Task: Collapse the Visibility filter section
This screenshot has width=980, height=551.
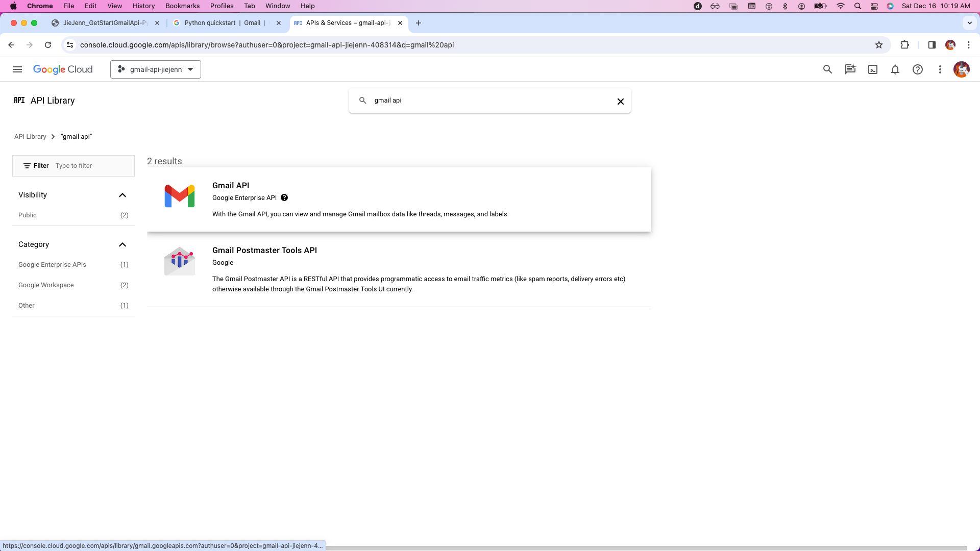Action: pos(122,195)
